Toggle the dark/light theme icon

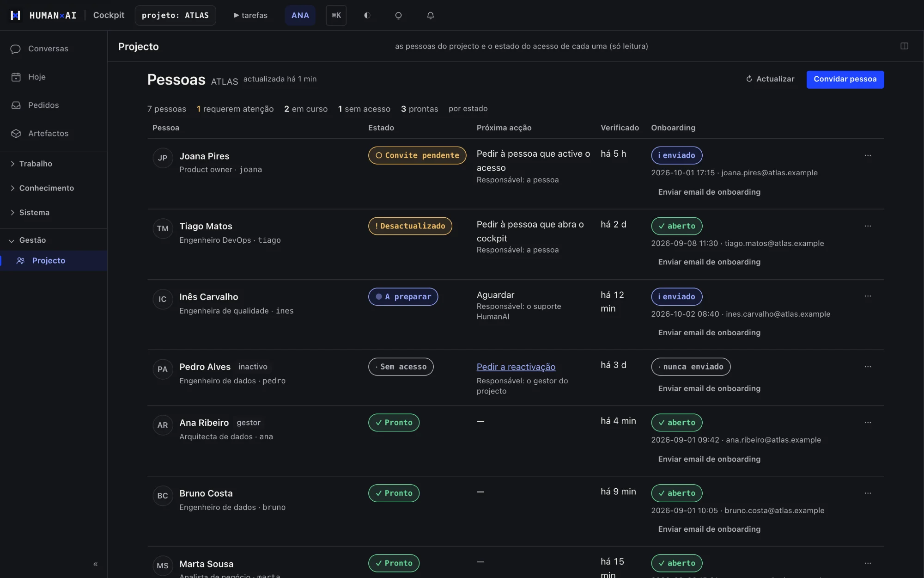click(x=367, y=15)
